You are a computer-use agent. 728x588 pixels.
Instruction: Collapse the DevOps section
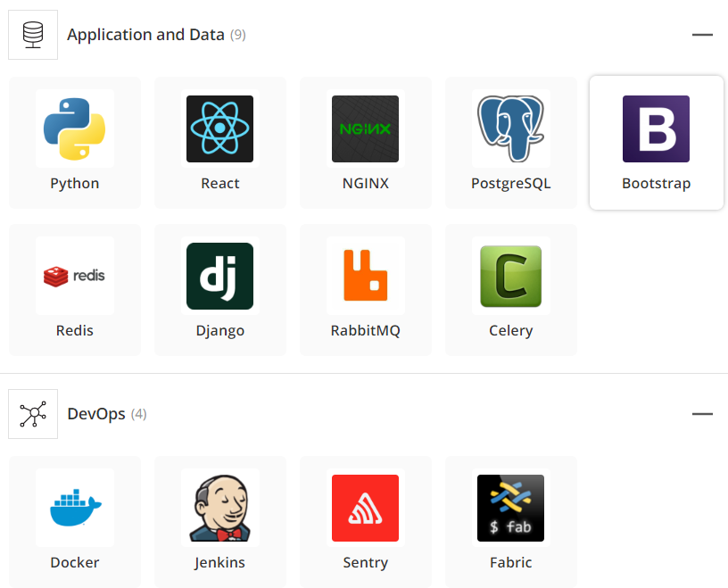[x=702, y=413]
